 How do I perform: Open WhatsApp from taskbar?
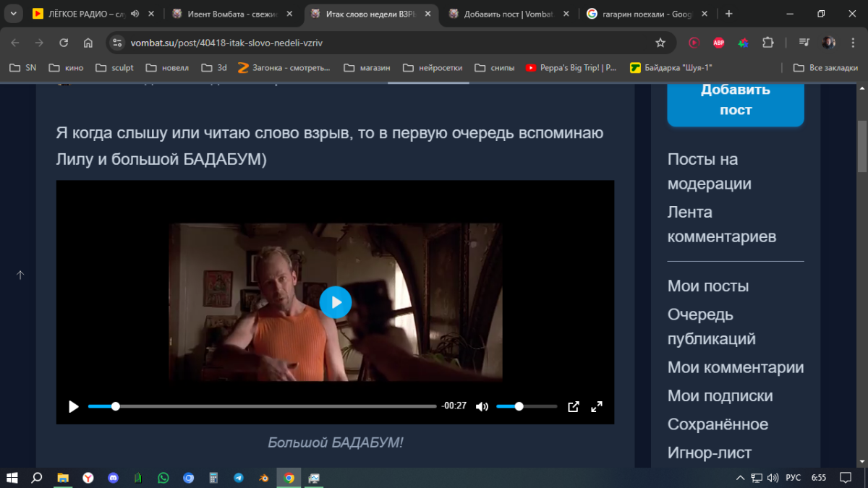click(x=163, y=478)
